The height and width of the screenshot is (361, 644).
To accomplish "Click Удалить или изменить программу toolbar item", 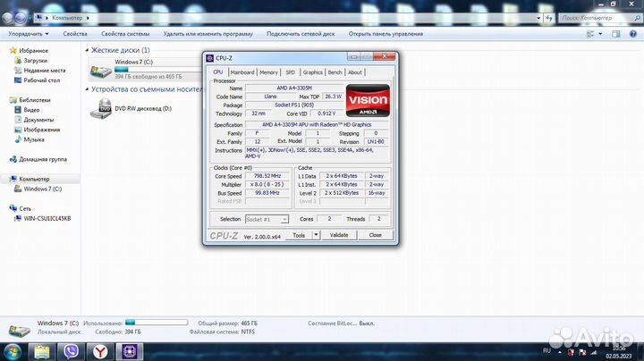I will (208, 34).
